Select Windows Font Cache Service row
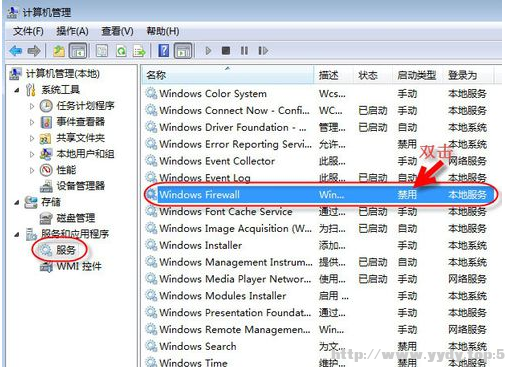 click(319, 211)
